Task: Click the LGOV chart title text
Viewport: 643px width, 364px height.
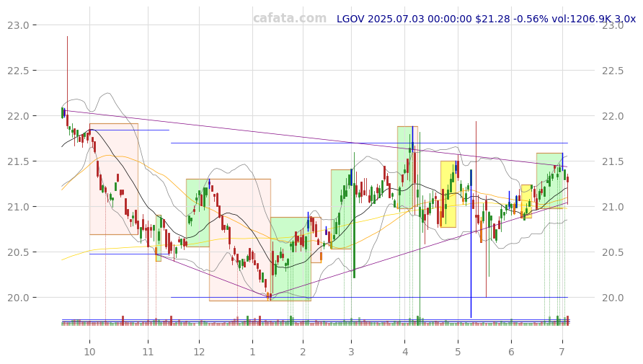Action: [486, 19]
